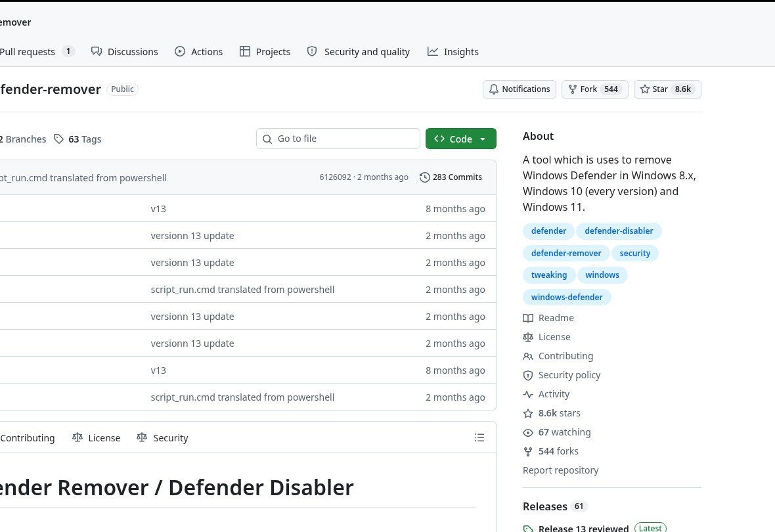Click the Readme book icon
Viewport: 775px width, 532px height.
tap(528, 319)
